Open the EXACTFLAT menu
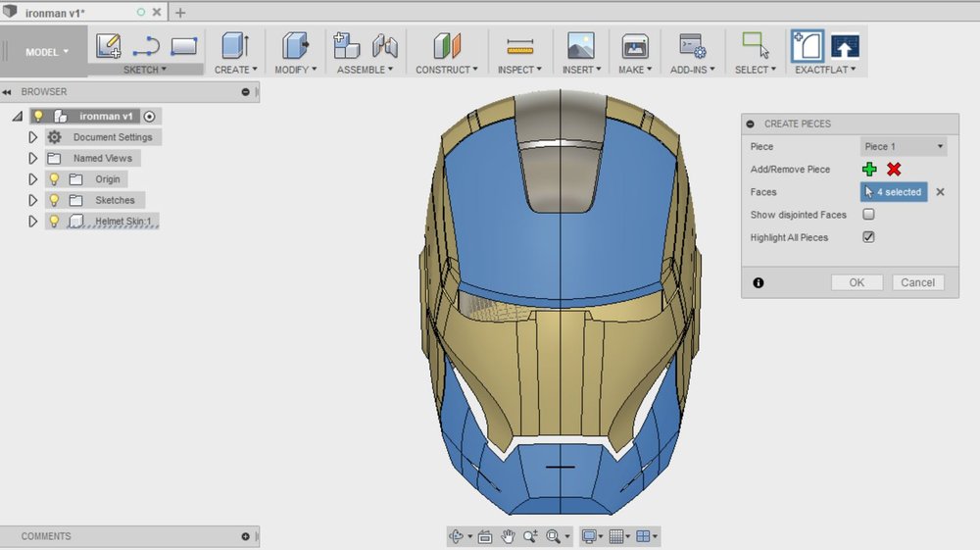980x550 pixels. point(825,70)
